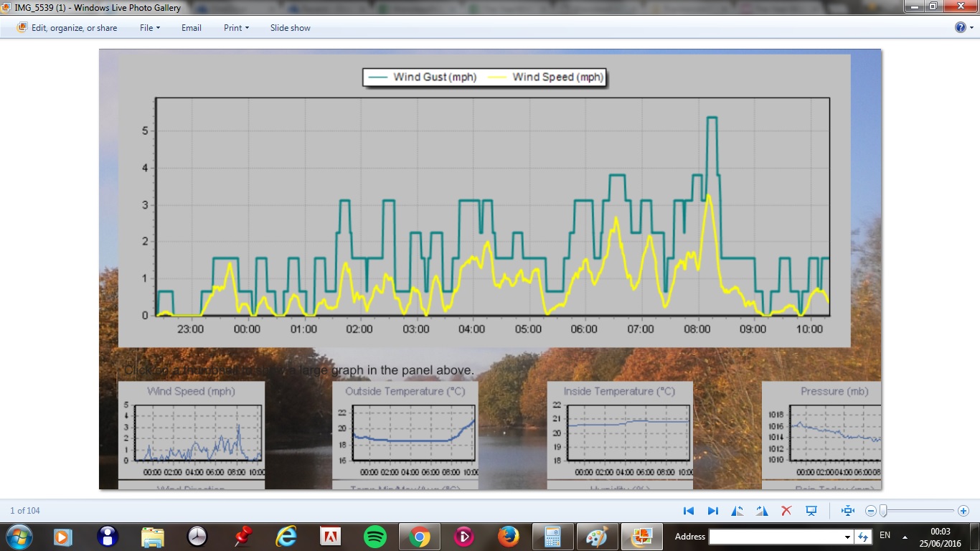Open the File dropdown menu
Viewport: 980px width, 551px height.
pyautogui.click(x=149, y=28)
